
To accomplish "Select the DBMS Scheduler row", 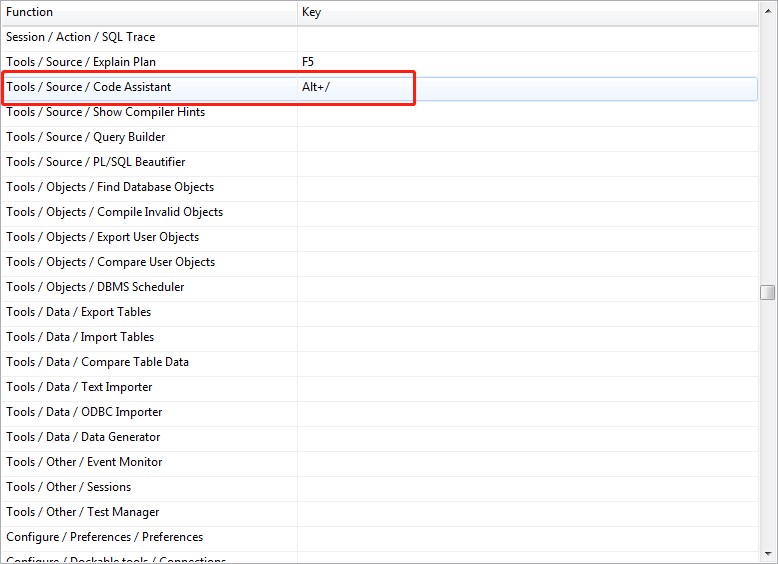I will tap(380, 287).
